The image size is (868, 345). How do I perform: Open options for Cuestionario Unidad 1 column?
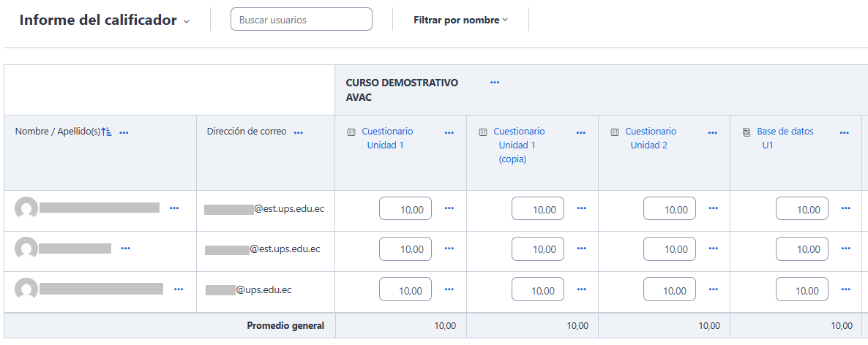point(449,132)
